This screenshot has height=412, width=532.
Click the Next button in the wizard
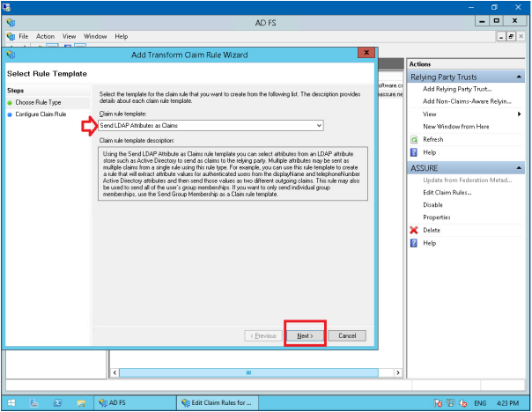click(305, 335)
